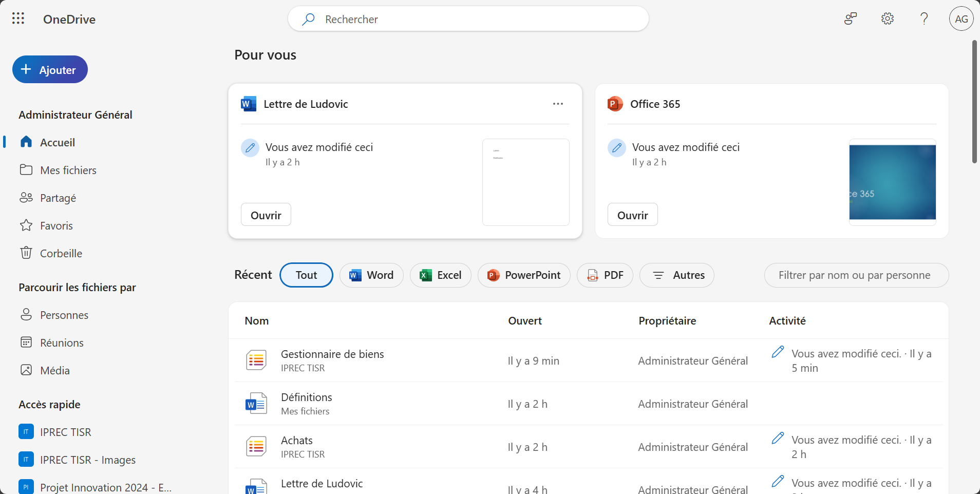Select the Tout filter pill
This screenshot has height=494, width=980.
click(x=306, y=275)
